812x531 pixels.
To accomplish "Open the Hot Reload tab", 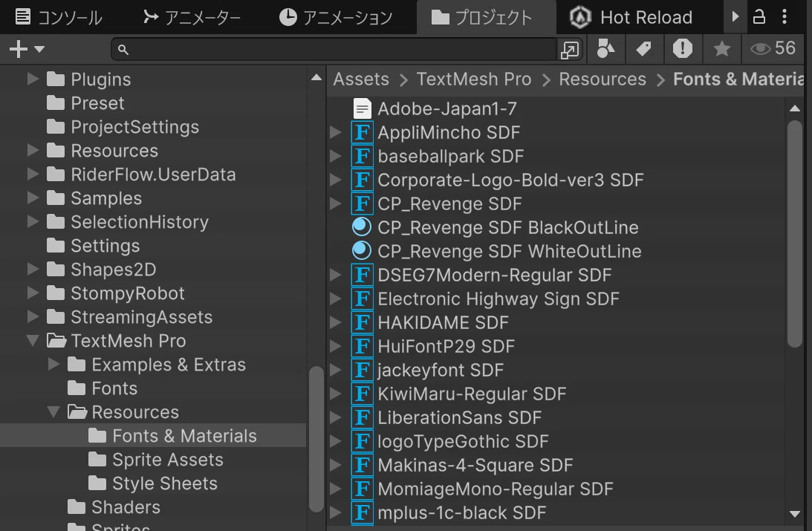I will pyautogui.click(x=631, y=17).
